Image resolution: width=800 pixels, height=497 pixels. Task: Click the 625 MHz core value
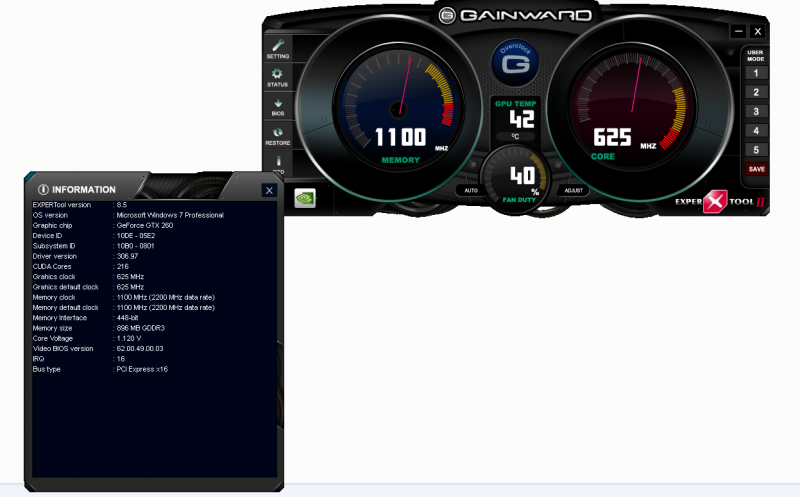click(613, 137)
